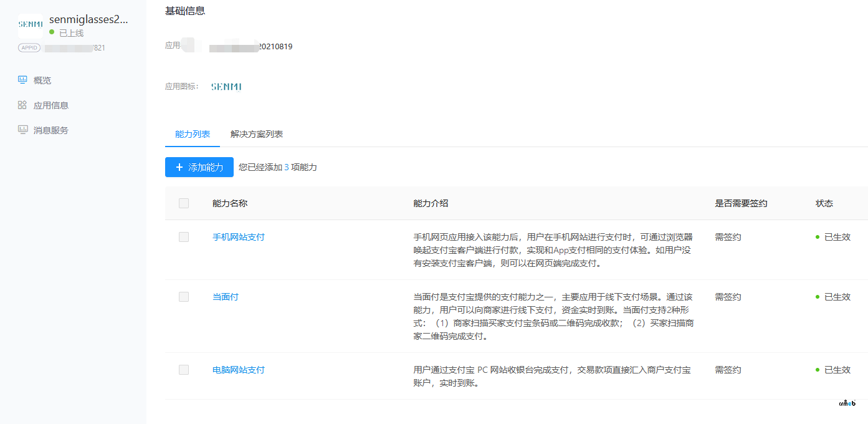Check the 电脑网站支付 row checkbox

coord(184,370)
